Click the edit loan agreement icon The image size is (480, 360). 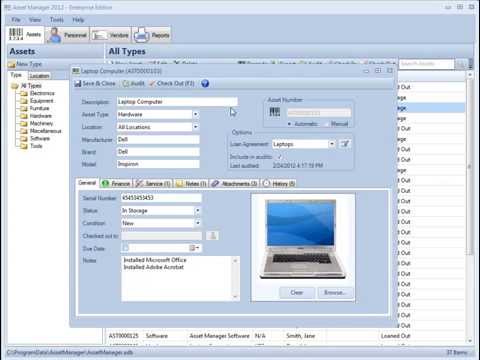[x=345, y=144]
